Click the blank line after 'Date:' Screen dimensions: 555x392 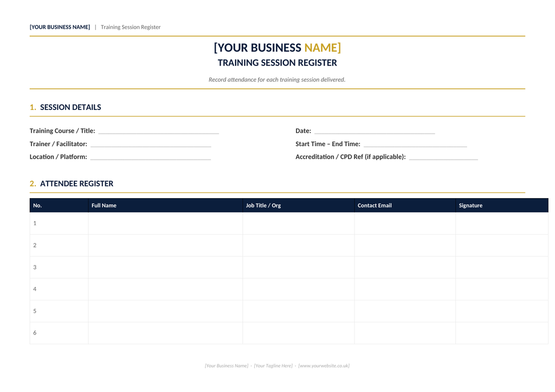tap(375, 132)
